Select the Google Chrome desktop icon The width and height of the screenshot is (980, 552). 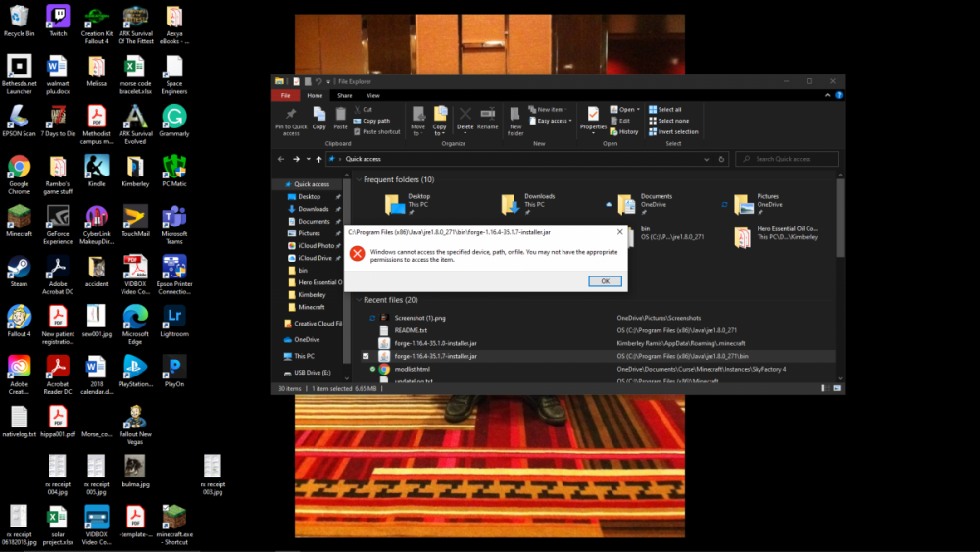coord(19,167)
